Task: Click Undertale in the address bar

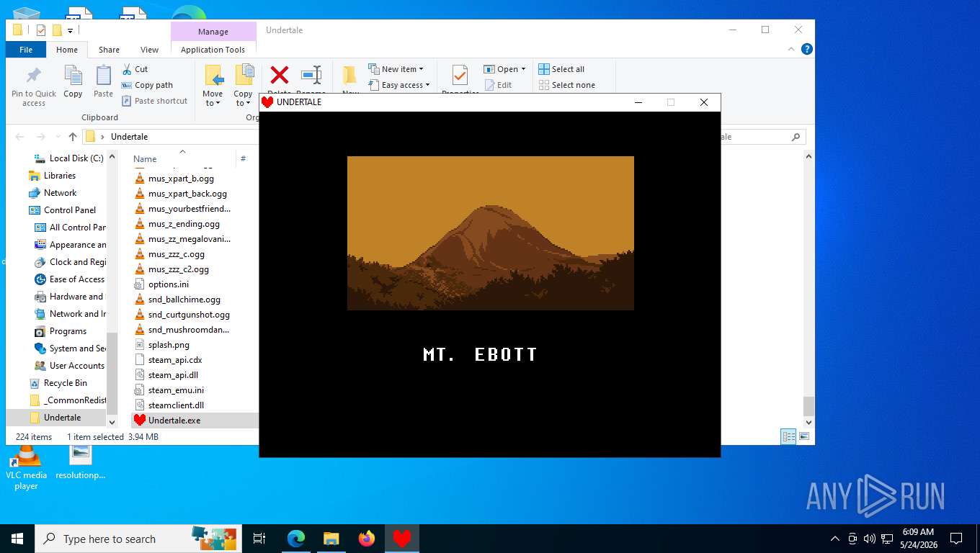Action: click(129, 137)
